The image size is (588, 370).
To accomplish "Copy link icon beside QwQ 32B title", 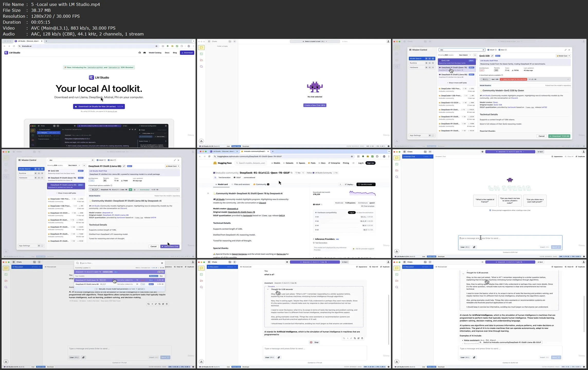I will [492, 56].
